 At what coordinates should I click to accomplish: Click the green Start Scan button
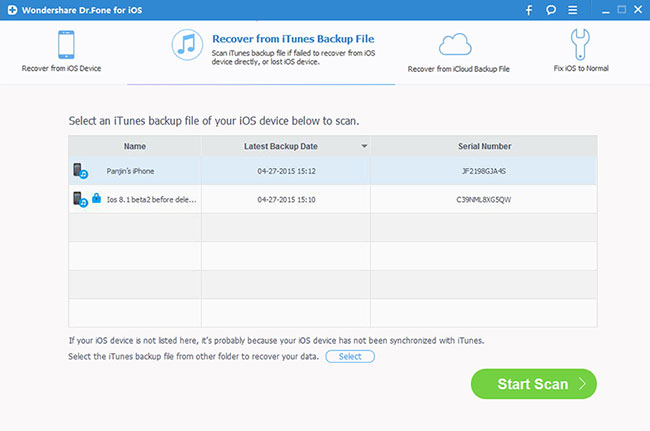[x=533, y=384]
